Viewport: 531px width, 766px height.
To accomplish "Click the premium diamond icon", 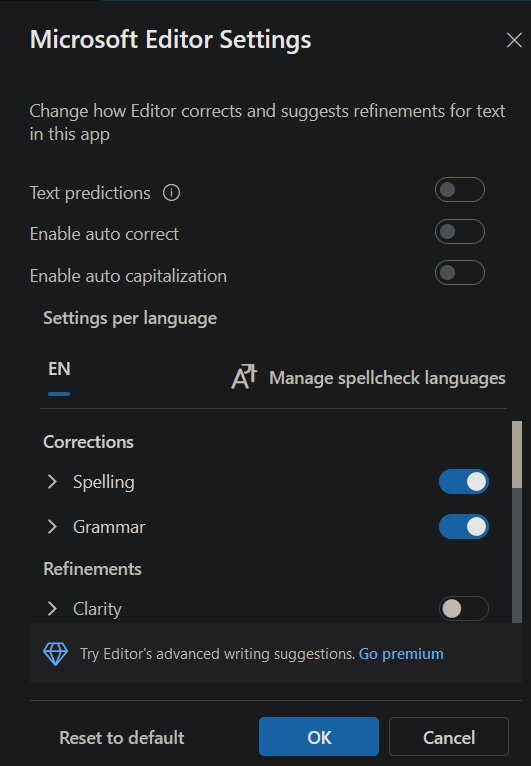I will [x=55, y=654].
